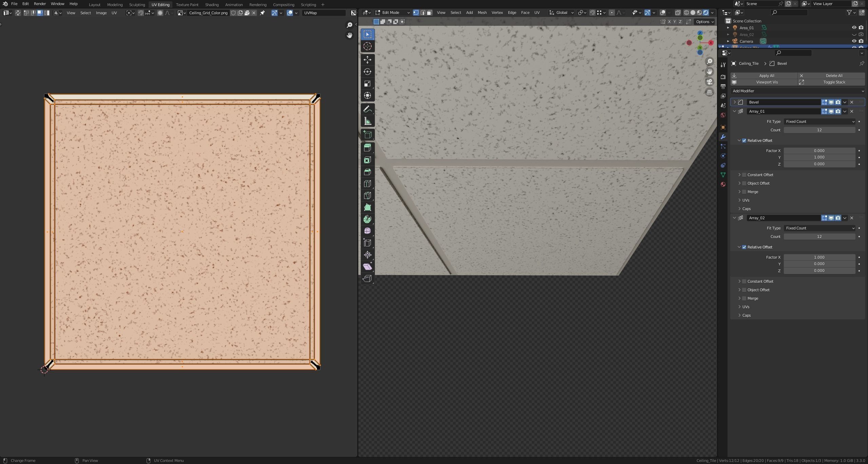This screenshot has width=868, height=464.
Task: Collapse the Array_01 modifier panel
Action: (735, 111)
